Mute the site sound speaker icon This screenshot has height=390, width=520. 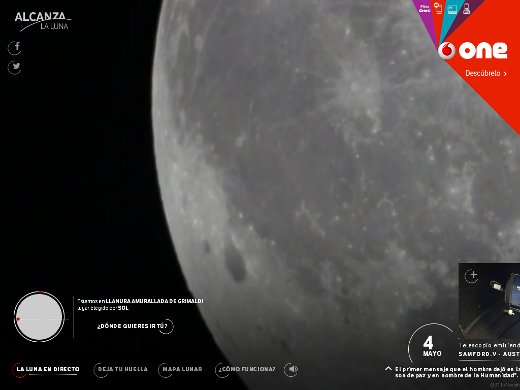coord(291,369)
